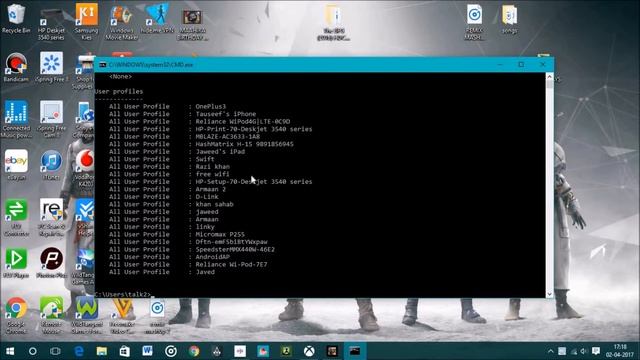Click the User profiles heading text
The image size is (640, 360).
pyautogui.click(x=119, y=91)
